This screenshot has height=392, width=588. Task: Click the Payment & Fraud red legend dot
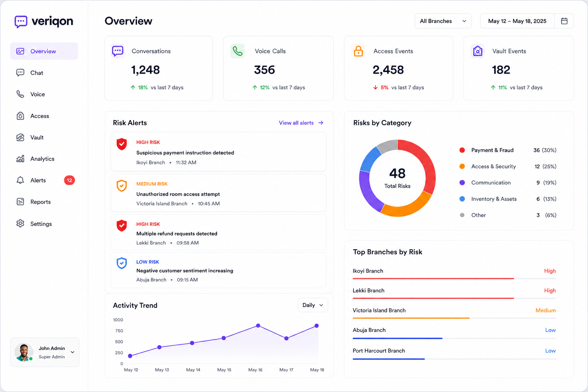[462, 150]
